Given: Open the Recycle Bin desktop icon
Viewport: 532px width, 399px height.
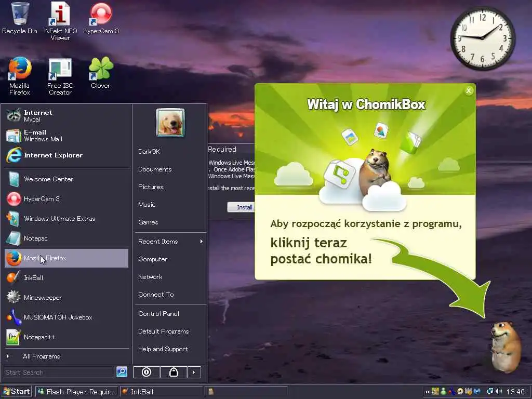Looking at the screenshot, I should click(19, 18).
